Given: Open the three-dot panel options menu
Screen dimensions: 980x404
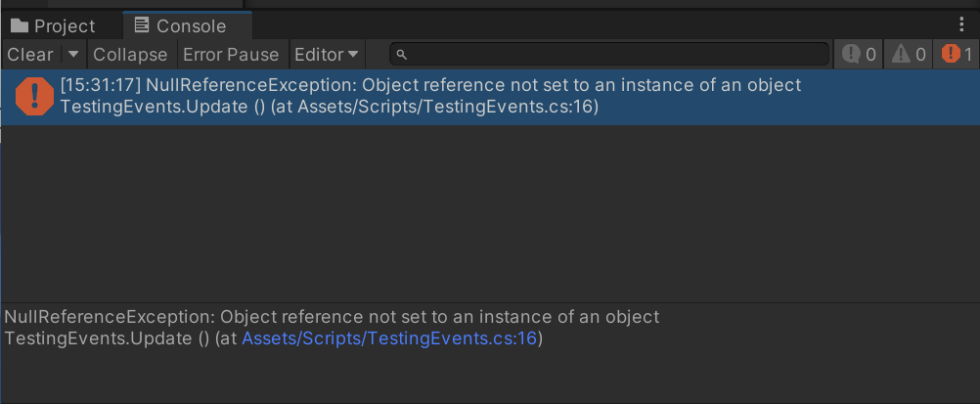Looking at the screenshot, I should point(961,24).
